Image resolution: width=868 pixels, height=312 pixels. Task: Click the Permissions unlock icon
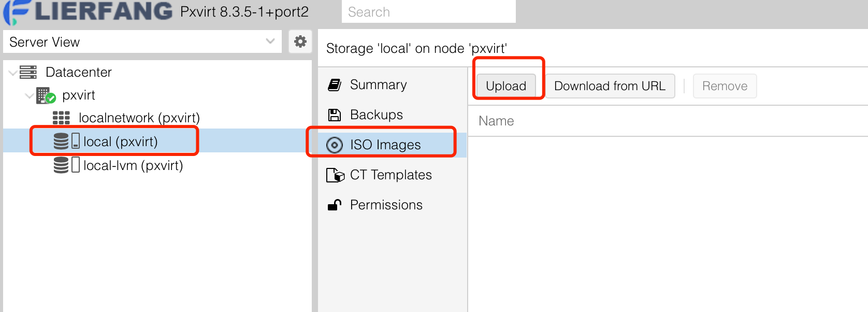[335, 205]
